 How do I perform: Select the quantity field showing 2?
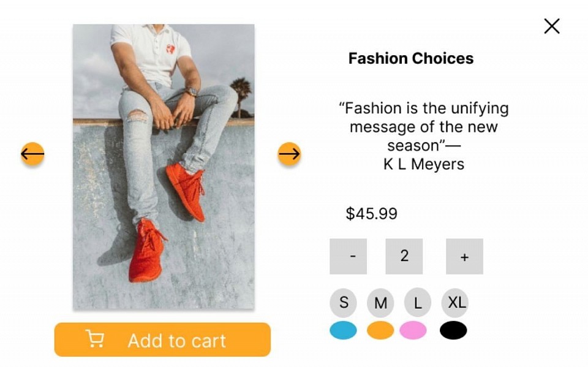(404, 256)
